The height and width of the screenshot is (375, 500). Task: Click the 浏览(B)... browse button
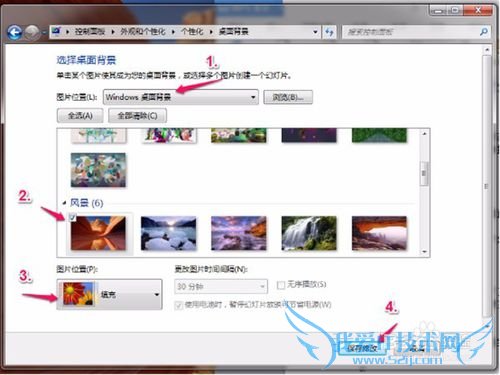point(288,97)
